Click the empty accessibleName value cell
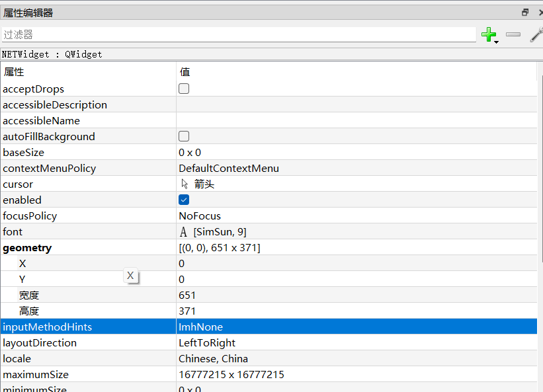543x392 pixels. 356,121
